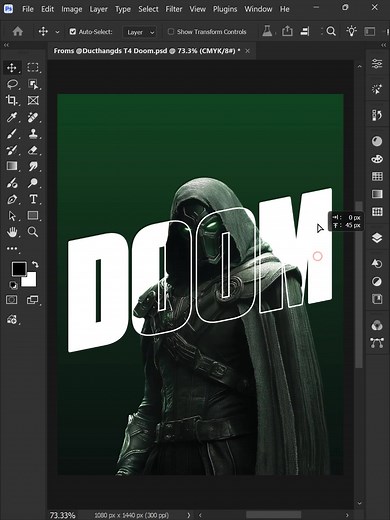
Task: Toggle Quick Mask mode
Action: (12, 300)
